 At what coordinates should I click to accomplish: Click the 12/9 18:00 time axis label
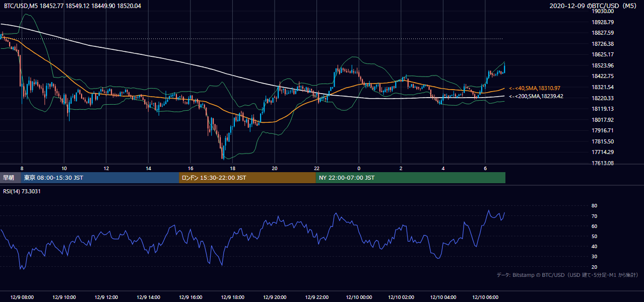point(232,297)
